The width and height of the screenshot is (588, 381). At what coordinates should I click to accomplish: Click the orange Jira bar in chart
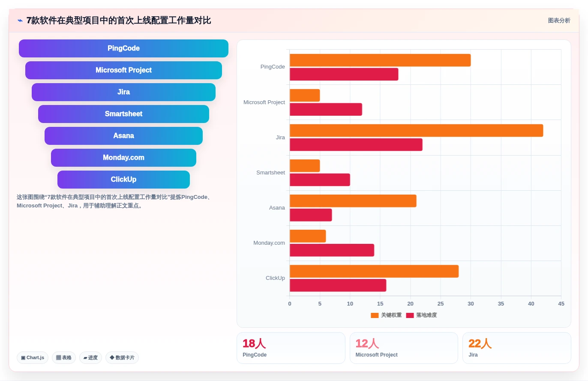[417, 131]
